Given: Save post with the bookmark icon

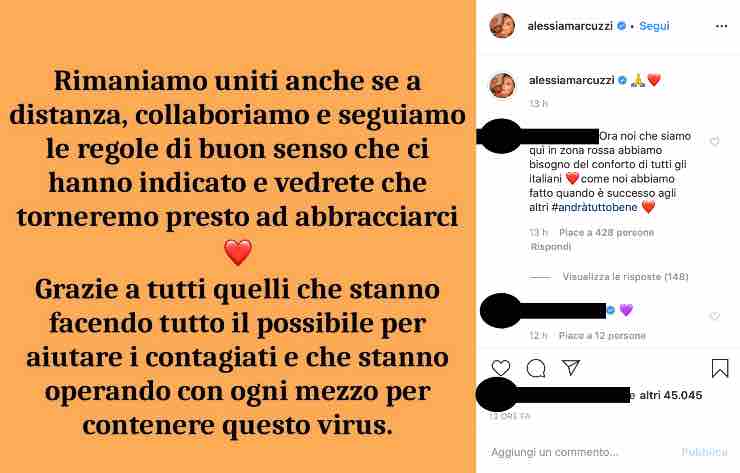Looking at the screenshot, I should pos(720,368).
